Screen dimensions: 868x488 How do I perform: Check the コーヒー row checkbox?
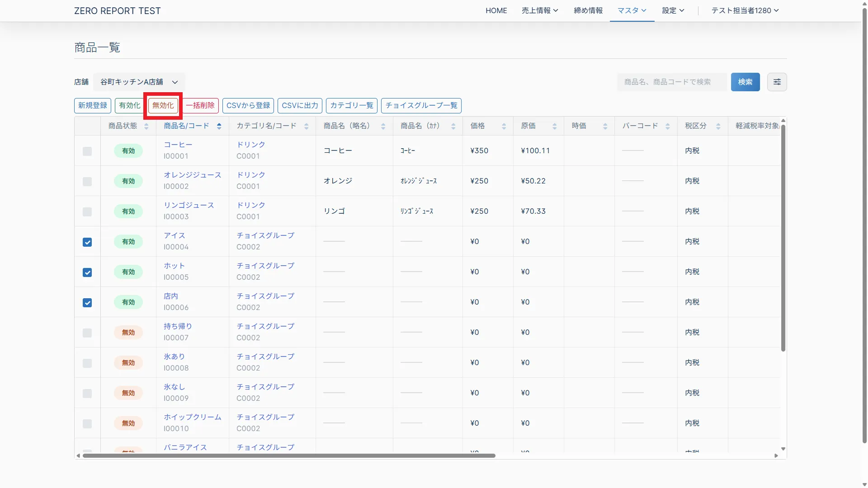click(x=87, y=151)
